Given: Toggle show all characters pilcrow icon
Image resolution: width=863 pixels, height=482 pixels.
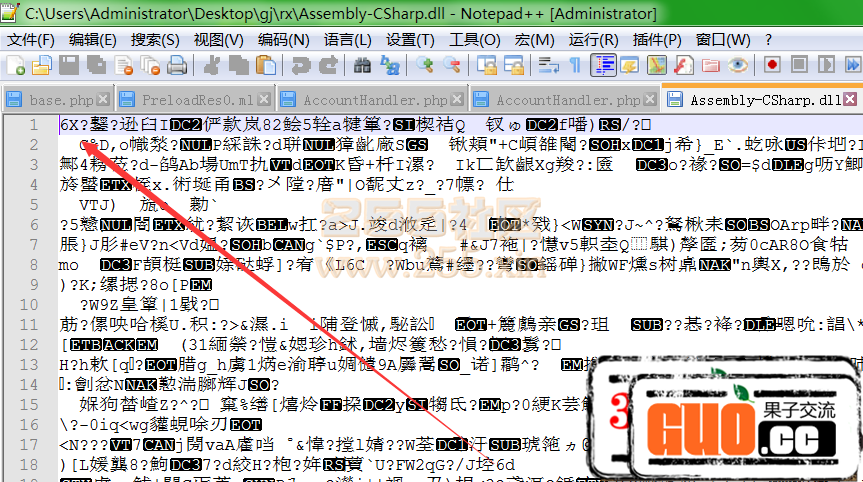Looking at the screenshot, I should click(574, 65).
